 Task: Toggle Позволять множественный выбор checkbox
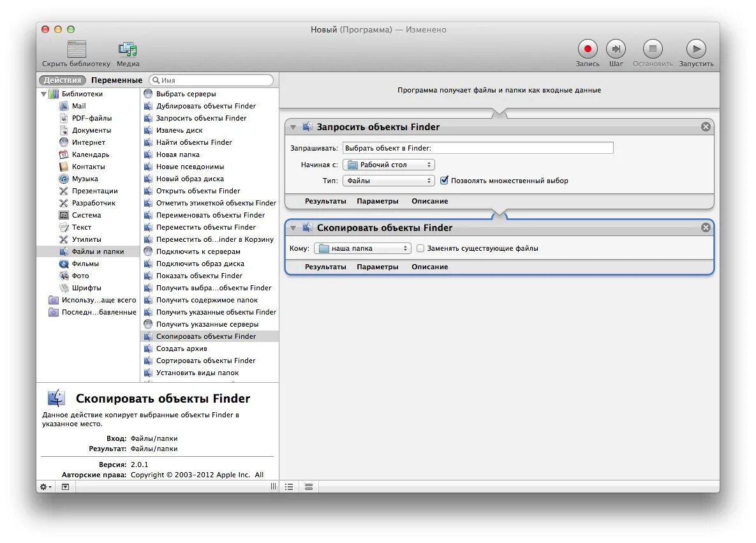coord(444,181)
